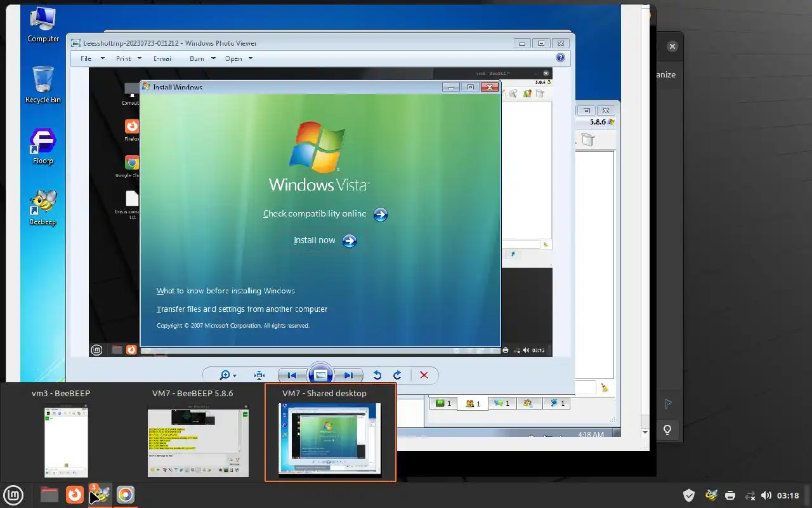The height and width of the screenshot is (508, 812).
Task: Launch Firefox from the Mint taskbar
Action: [x=75, y=495]
